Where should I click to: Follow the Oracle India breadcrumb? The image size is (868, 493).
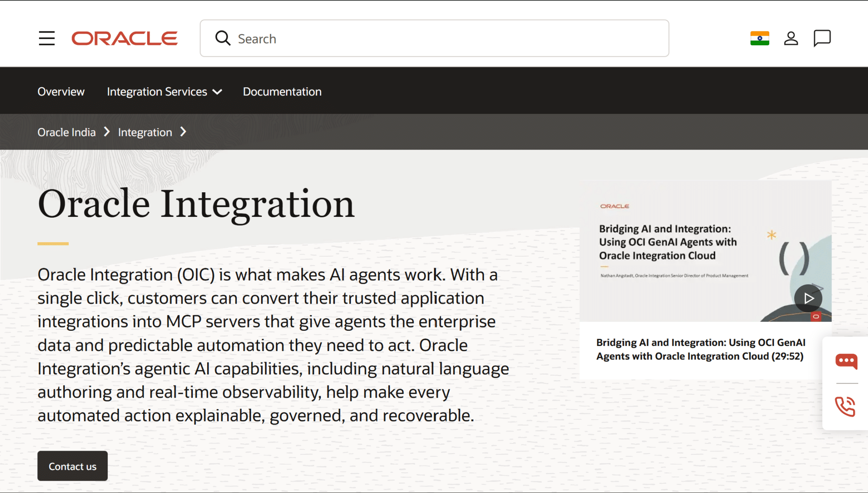pos(67,132)
